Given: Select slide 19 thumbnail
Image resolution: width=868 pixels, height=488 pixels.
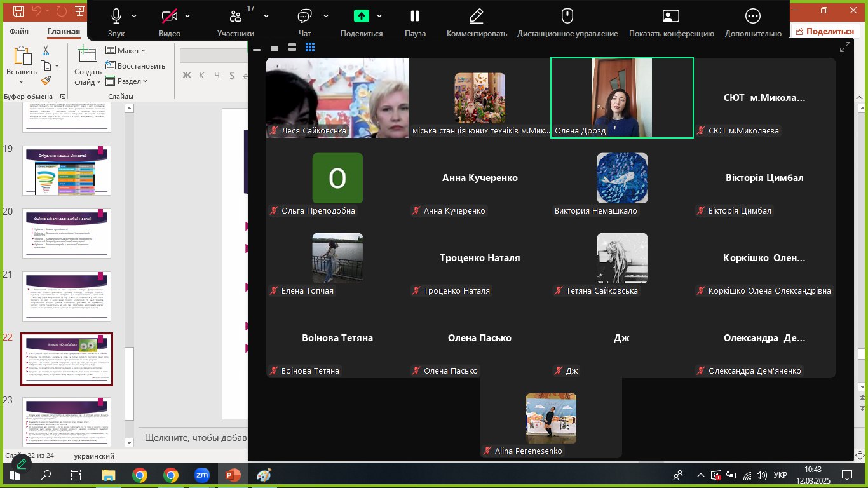Looking at the screenshot, I should tap(67, 170).
